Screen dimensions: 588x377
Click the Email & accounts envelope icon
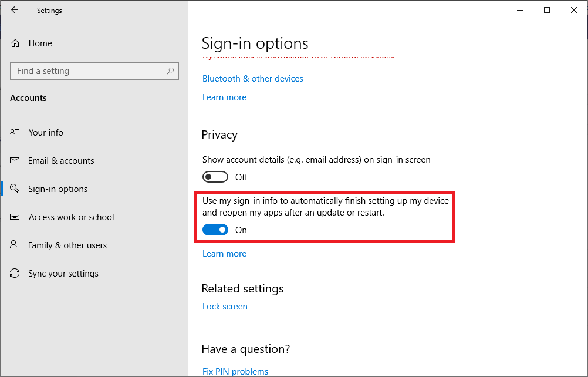click(x=16, y=161)
